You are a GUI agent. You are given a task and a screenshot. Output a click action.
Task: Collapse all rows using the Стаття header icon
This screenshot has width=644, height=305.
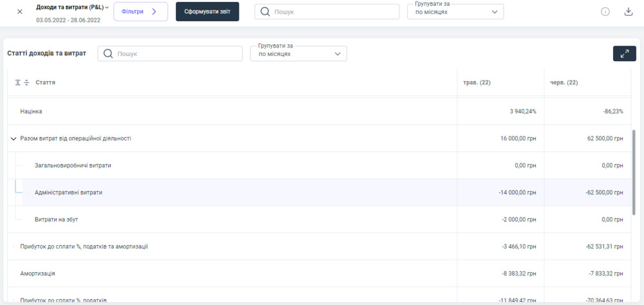click(x=27, y=83)
